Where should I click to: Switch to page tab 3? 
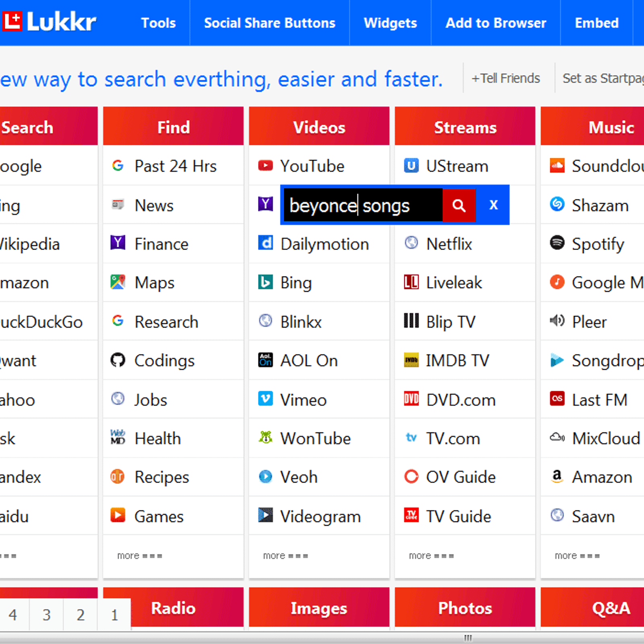coord(47,615)
